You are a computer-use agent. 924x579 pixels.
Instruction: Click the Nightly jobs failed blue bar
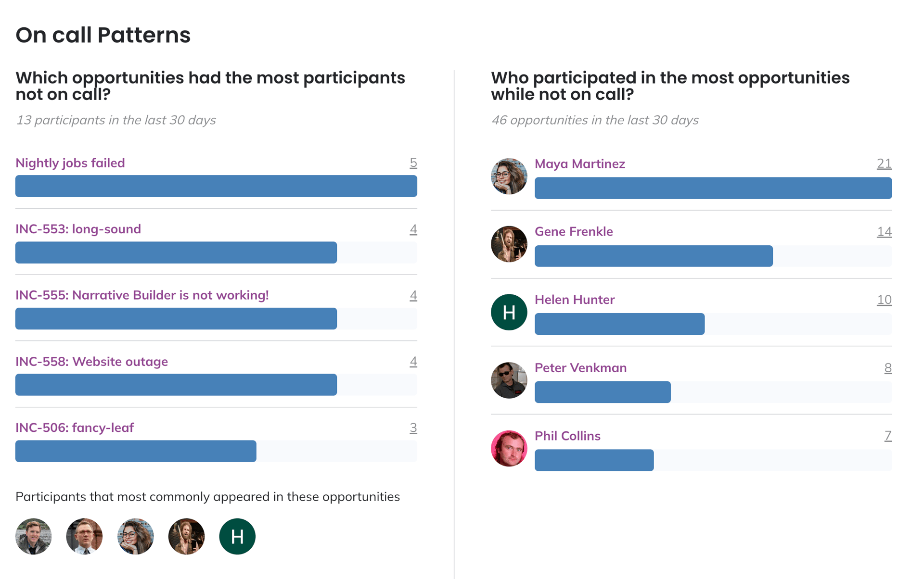(x=216, y=186)
